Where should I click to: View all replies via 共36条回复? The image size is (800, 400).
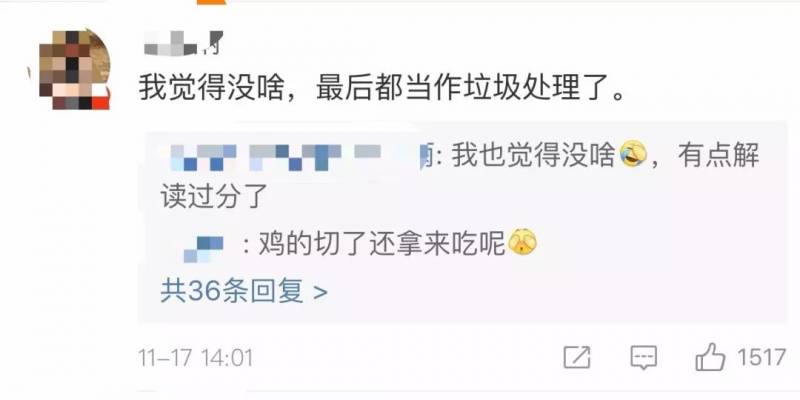tap(232, 292)
